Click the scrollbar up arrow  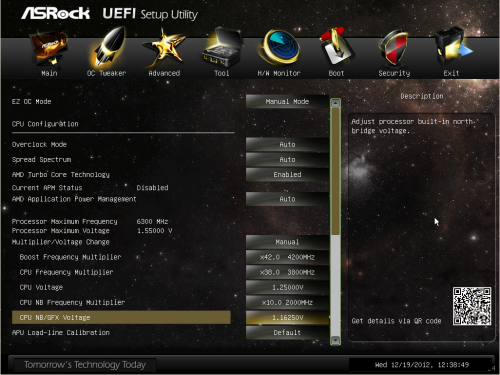pos(335,103)
